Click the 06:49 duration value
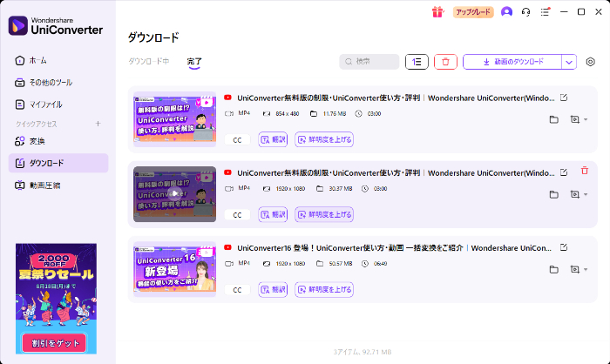610x364 pixels. pos(381,264)
